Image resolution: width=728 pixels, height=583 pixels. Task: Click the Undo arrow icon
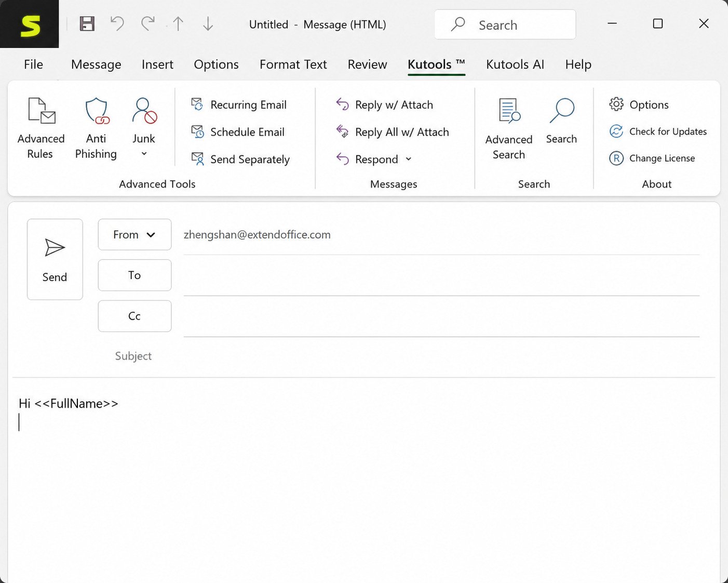click(x=117, y=23)
